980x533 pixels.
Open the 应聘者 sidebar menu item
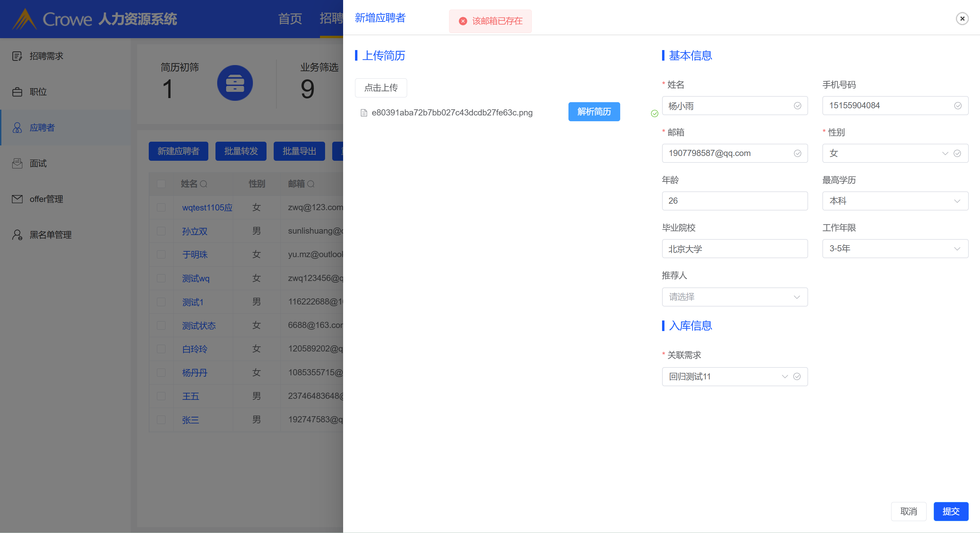coord(42,127)
